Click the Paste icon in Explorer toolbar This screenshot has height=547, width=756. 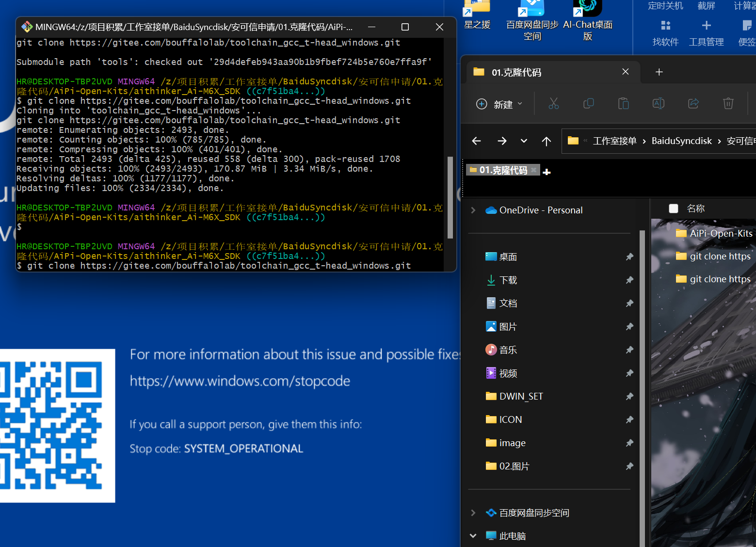pyautogui.click(x=624, y=103)
